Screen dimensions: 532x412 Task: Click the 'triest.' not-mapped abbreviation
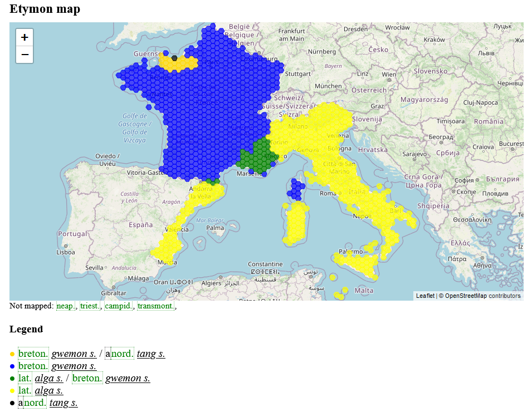click(x=90, y=306)
